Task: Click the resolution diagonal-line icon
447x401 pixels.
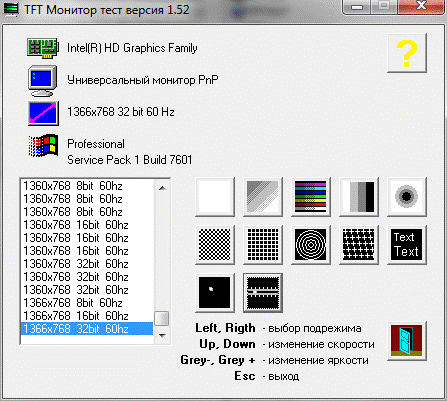Action: pyautogui.click(x=44, y=113)
